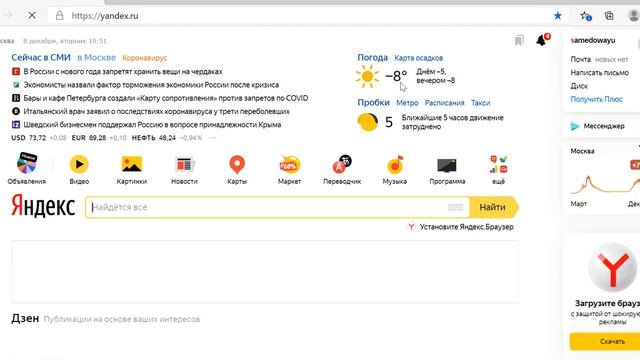Open Такси link
This screenshot has height=360, width=640.
[x=480, y=103]
